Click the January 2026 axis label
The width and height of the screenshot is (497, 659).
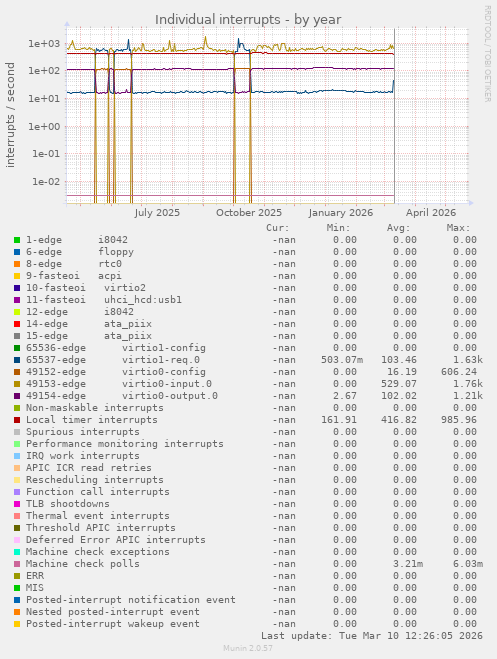click(x=341, y=213)
